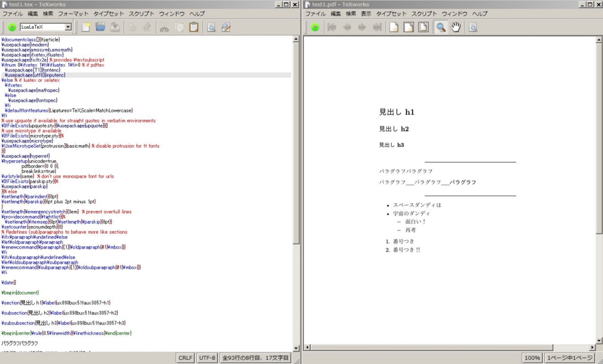Click 番号つき !! list item in PDF
603x364 pixels.
tap(406, 250)
